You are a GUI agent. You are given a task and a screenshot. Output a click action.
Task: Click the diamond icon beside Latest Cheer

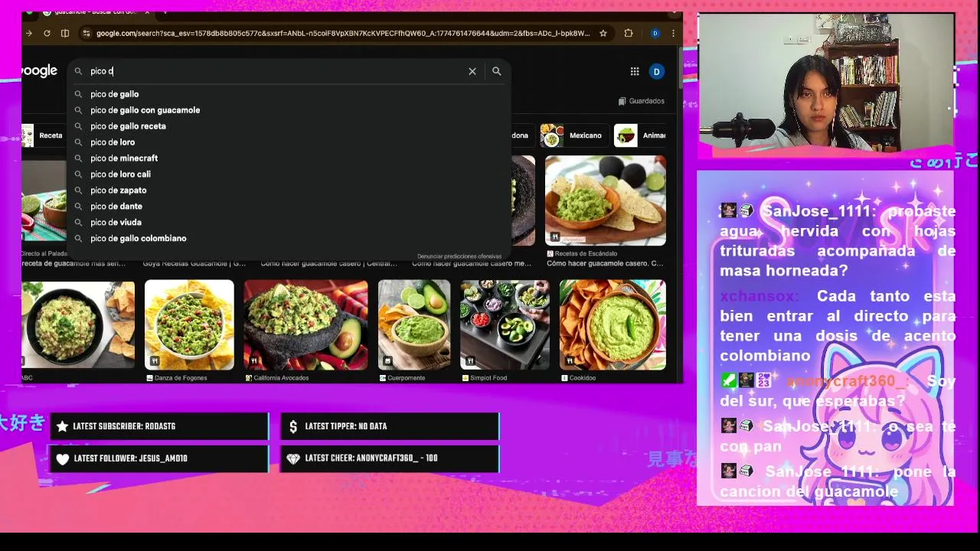(293, 459)
